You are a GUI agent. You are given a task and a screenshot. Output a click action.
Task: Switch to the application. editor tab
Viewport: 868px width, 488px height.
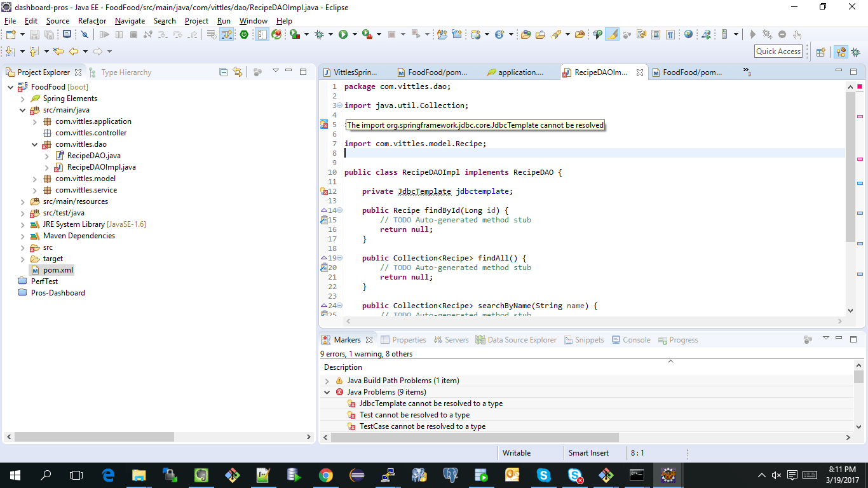click(x=515, y=72)
